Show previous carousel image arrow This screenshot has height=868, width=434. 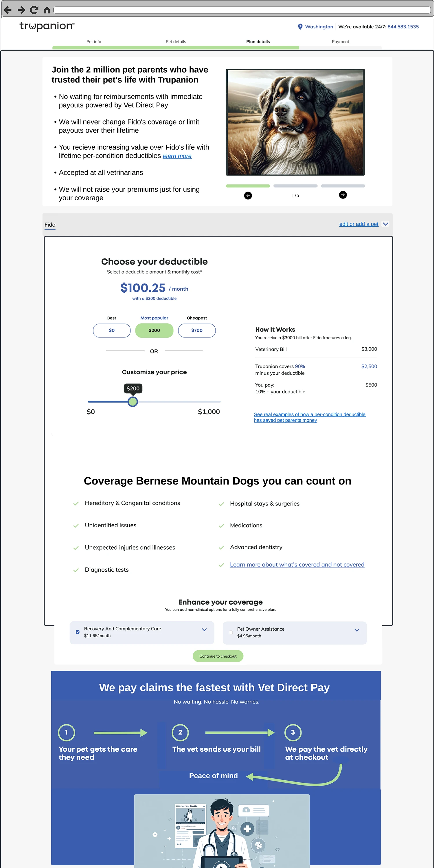pos(248,195)
